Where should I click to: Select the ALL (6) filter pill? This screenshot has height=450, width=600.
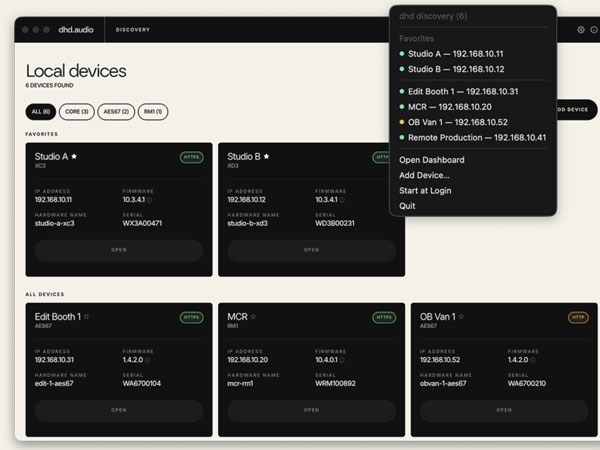pyautogui.click(x=41, y=112)
